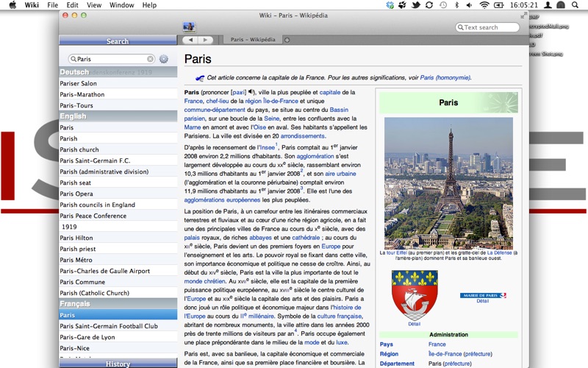Open search settings gear
The height and width of the screenshot is (368, 588).
164,59
